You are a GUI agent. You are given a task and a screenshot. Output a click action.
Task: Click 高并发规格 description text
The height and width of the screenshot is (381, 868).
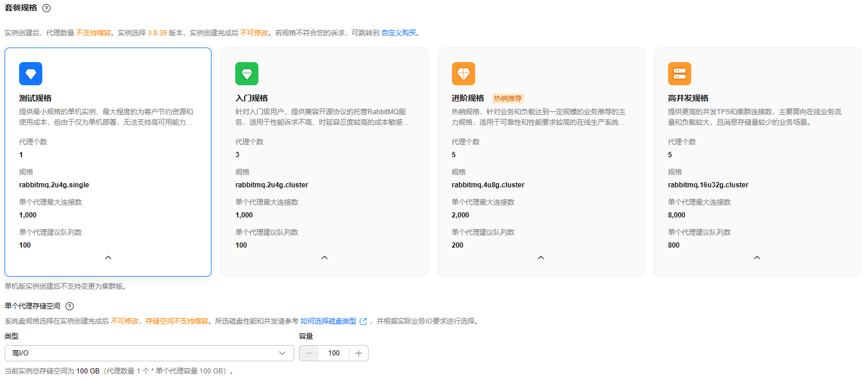pyautogui.click(x=756, y=117)
